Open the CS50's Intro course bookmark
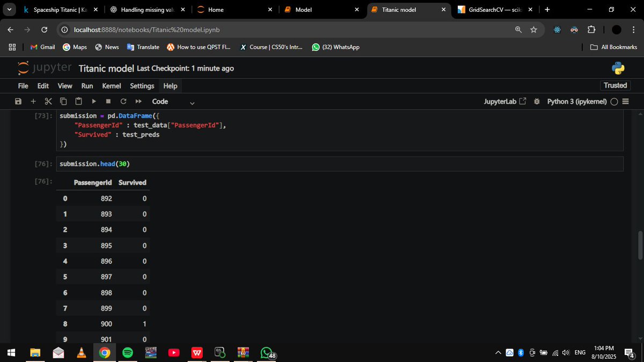The height and width of the screenshot is (362, 644). pyautogui.click(x=270, y=47)
